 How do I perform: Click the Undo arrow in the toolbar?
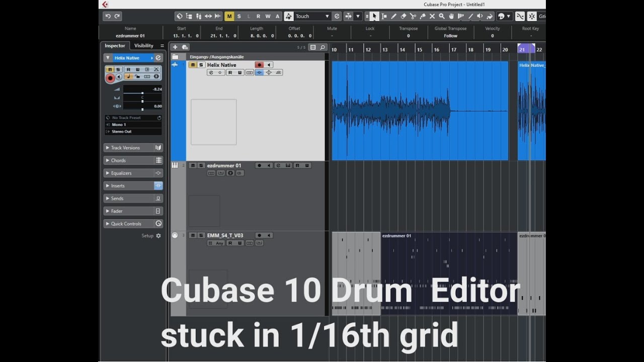[x=108, y=16]
